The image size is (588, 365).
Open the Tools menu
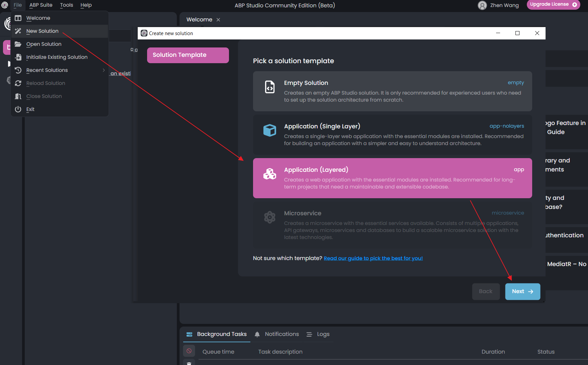click(x=67, y=5)
